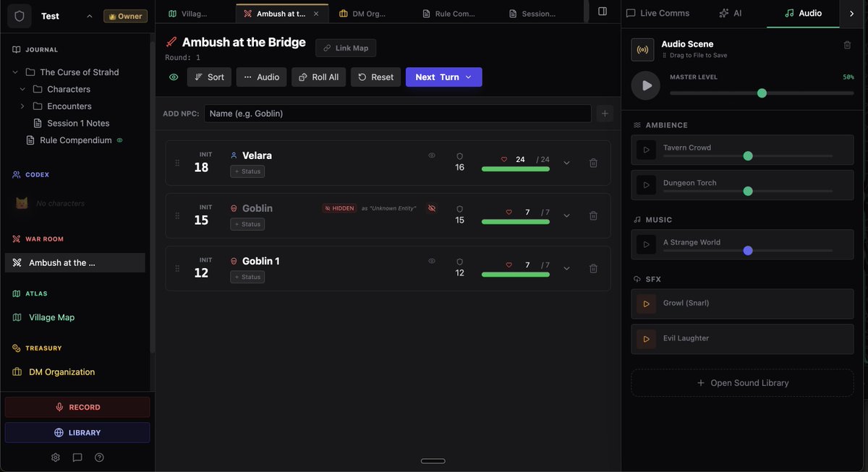
Task: Open the help question mark icon
Action: pyautogui.click(x=99, y=458)
